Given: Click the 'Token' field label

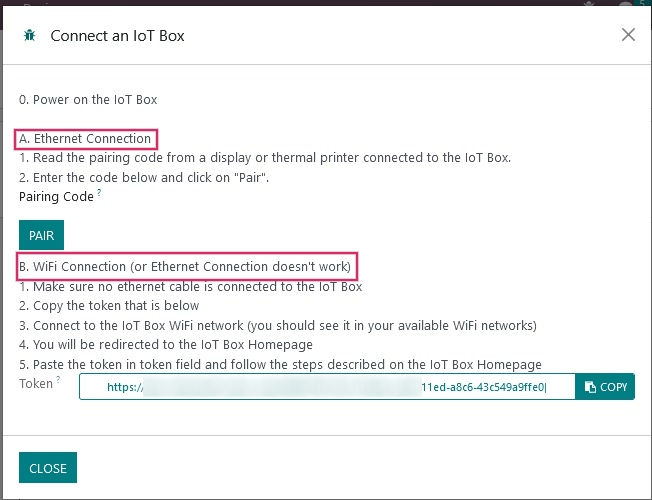Looking at the screenshot, I should [36, 384].
